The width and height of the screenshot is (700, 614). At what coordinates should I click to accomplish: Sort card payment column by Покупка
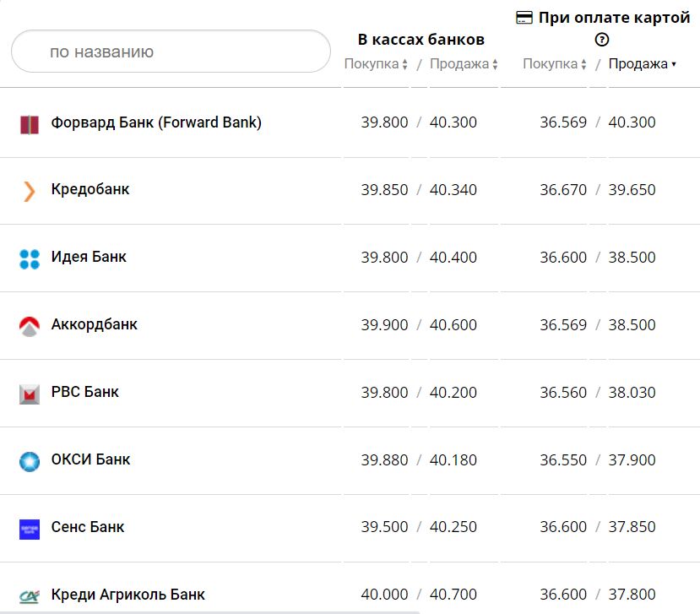(554, 64)
